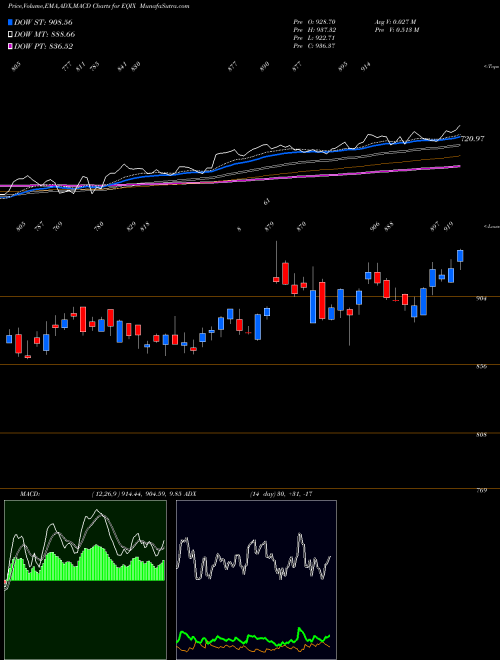Click the ADX indicator chart panel
Image resolution: width=500 pixels, height=660 pixels.
pos(256,580)
